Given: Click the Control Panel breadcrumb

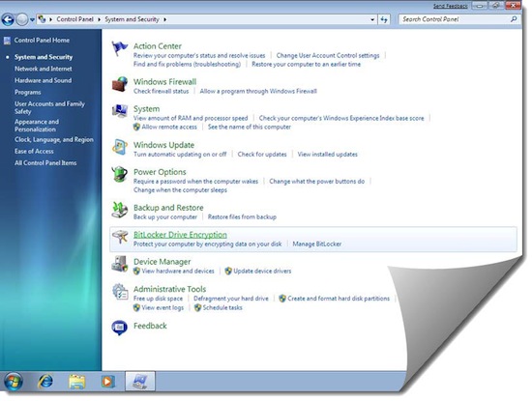Looking at the screenshot, I should (75, 19).
